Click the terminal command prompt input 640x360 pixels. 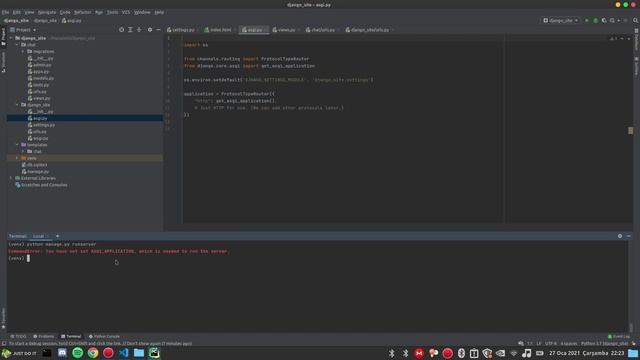click(x=28, y=258)
